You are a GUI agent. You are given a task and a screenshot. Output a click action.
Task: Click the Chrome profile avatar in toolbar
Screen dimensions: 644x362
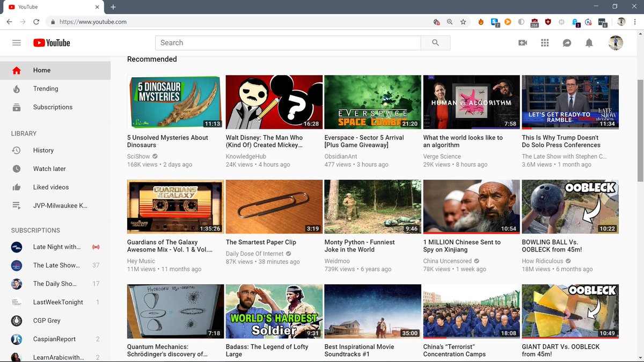point(621,22)
